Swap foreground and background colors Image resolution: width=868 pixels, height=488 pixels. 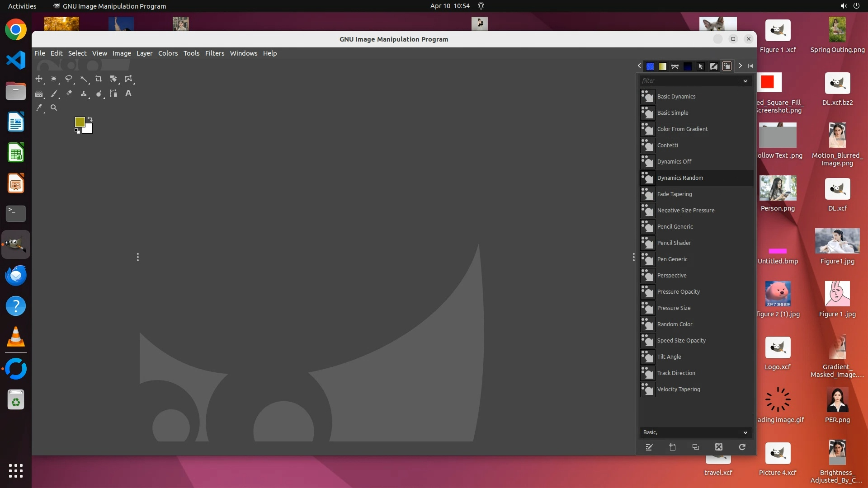90,119
